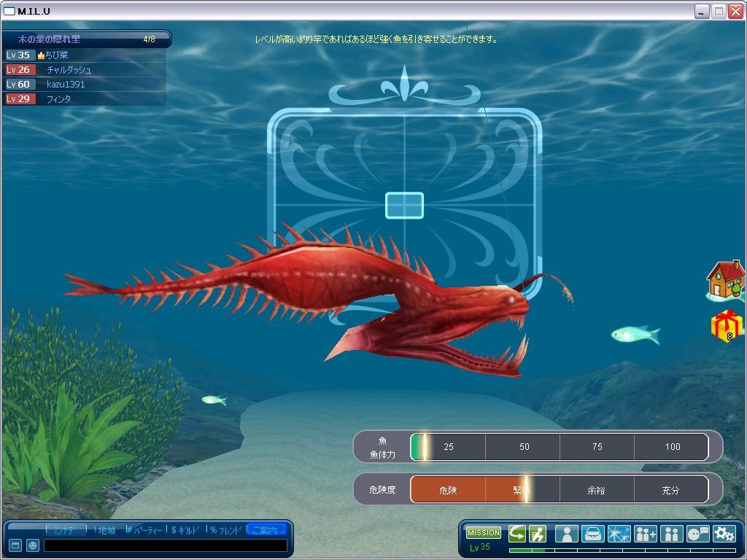747x560 pixels.
Task: Click the green curved arrow icon
Action: coord(517,534)
